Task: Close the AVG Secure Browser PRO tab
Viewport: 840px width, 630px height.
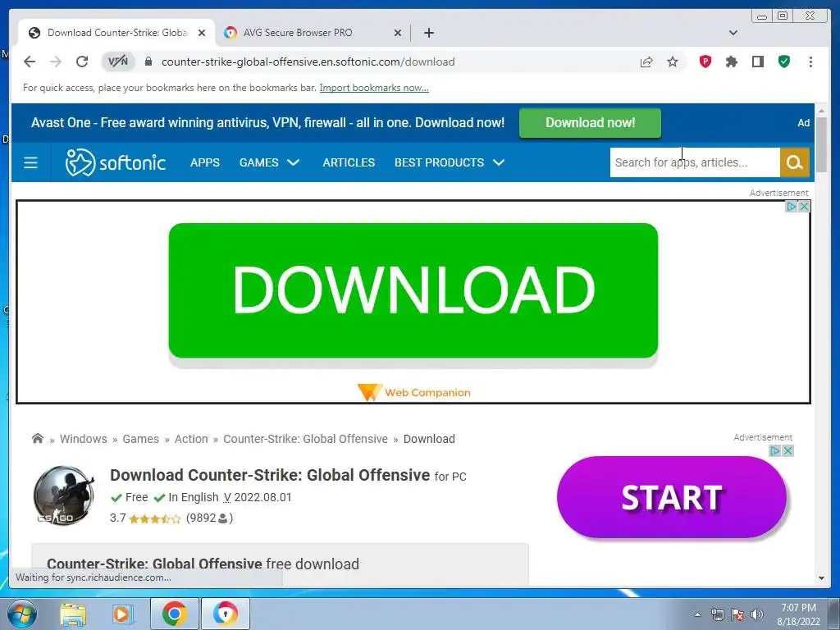Action: point(398,33)
